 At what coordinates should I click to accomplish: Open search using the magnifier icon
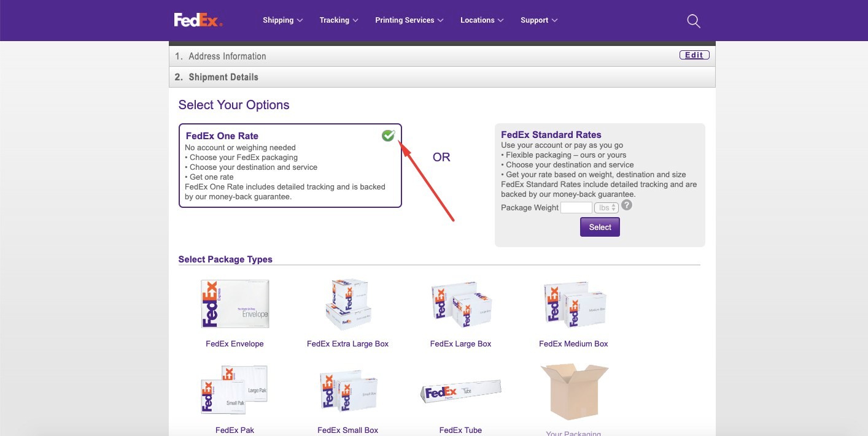[693, 20]
